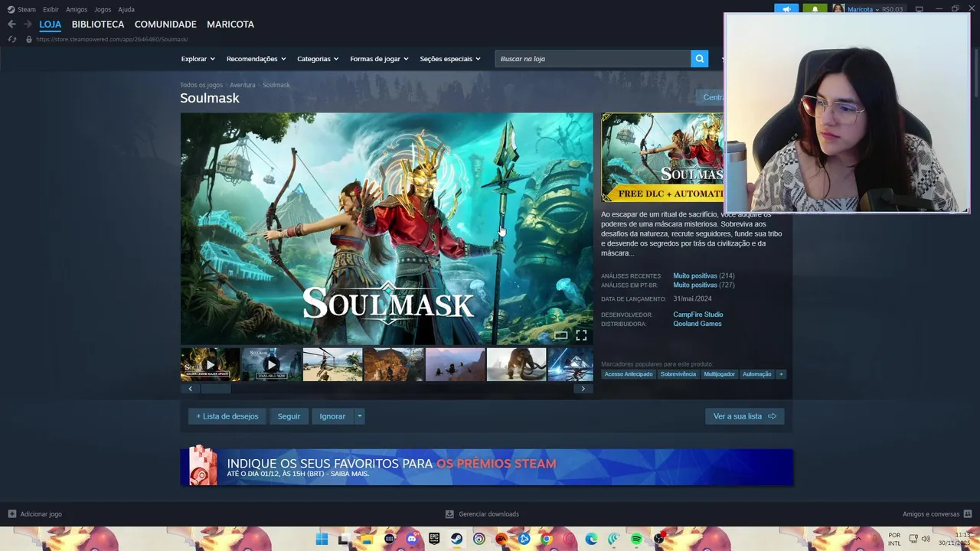Select the Acesso Antecipado tag
This screenshot has width=980, height=551.
(629, 374)
